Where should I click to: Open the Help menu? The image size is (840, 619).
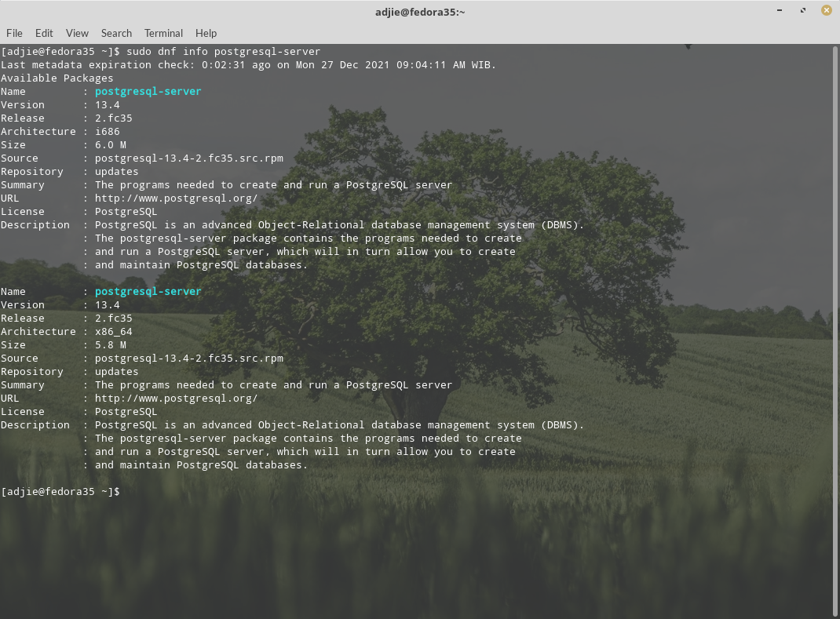pos(206,33)
